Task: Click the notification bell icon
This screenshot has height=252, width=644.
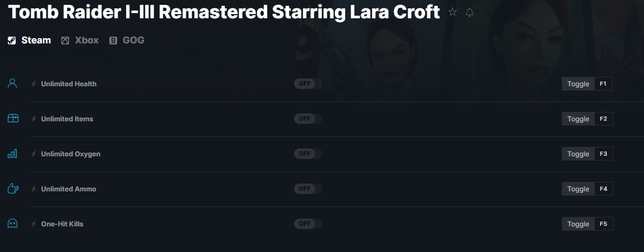Action: tap(469, 12)
